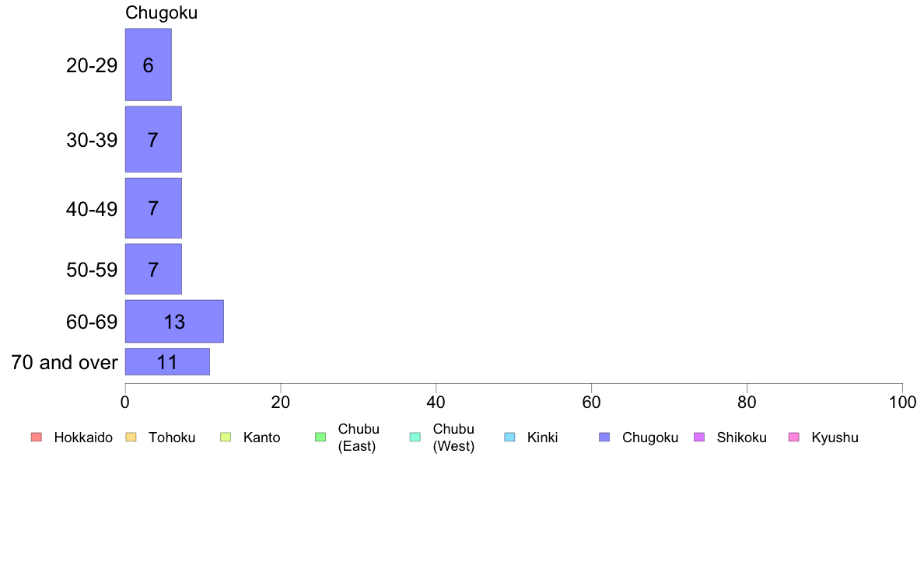Click the Hokkaido red legend swatch
Viewport: 924px width, 572px height.
click(x=37, y=437)
